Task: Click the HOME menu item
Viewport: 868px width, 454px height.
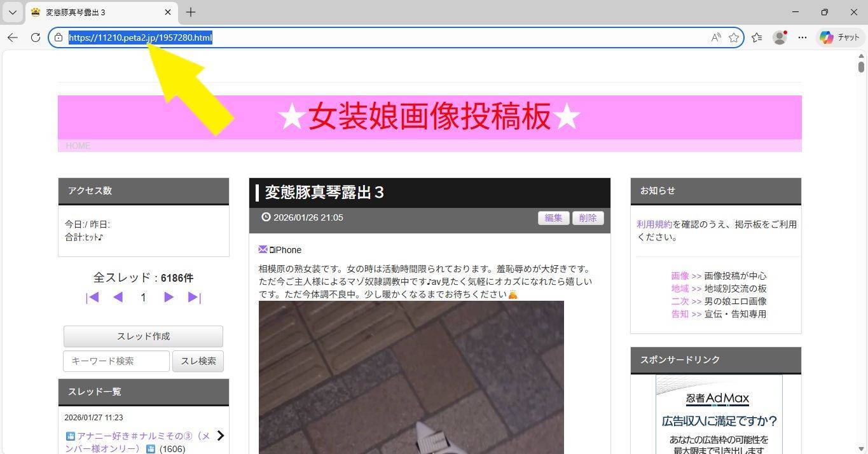Action: pos(78,146)
